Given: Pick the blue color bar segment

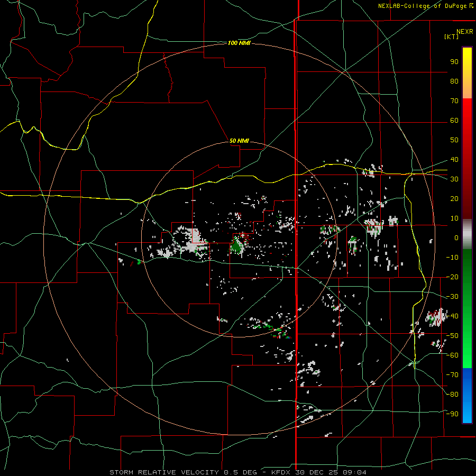Looking at the screenshot, I should (x=467, y=395).
